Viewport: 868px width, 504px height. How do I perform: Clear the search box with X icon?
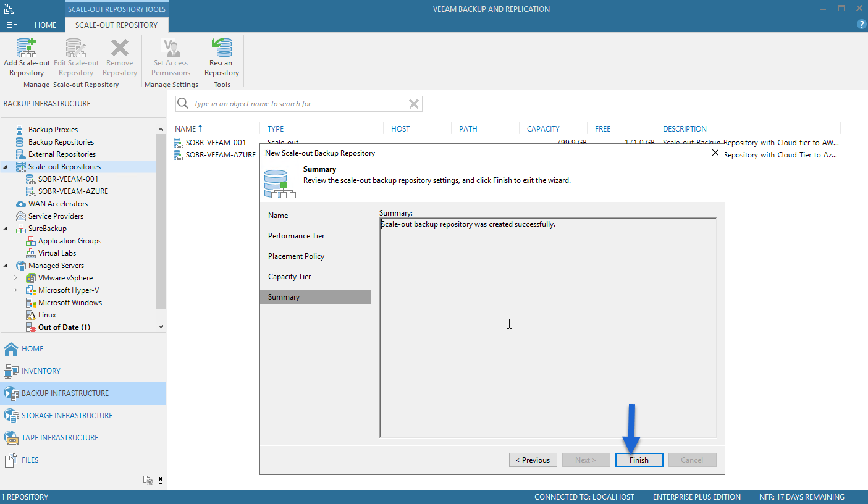pos(414,104)
